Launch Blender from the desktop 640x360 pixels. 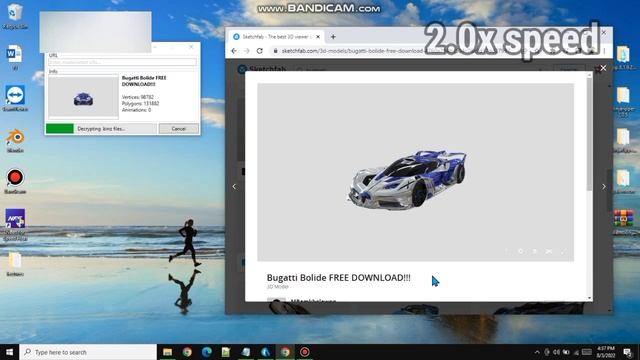tap(15, 140)
